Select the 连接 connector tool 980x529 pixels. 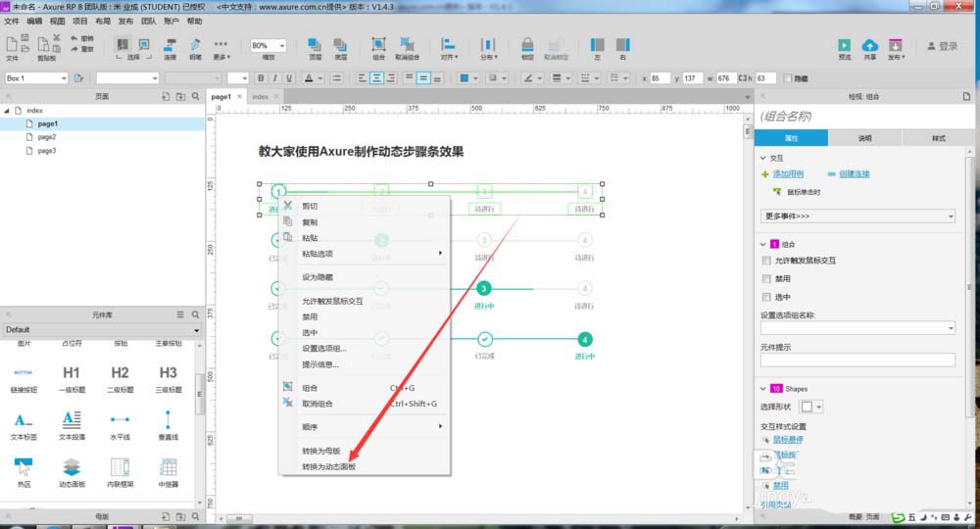(x=170, y=45)
